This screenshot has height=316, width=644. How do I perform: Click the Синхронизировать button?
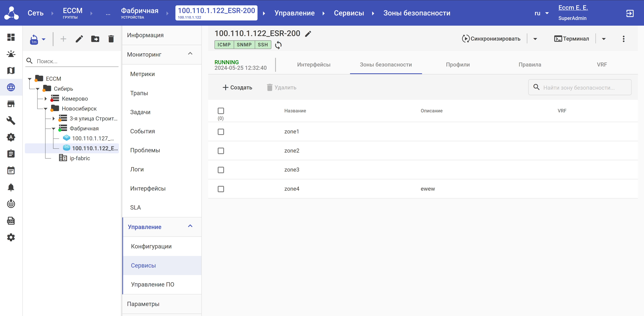click(x=491, y=39)
